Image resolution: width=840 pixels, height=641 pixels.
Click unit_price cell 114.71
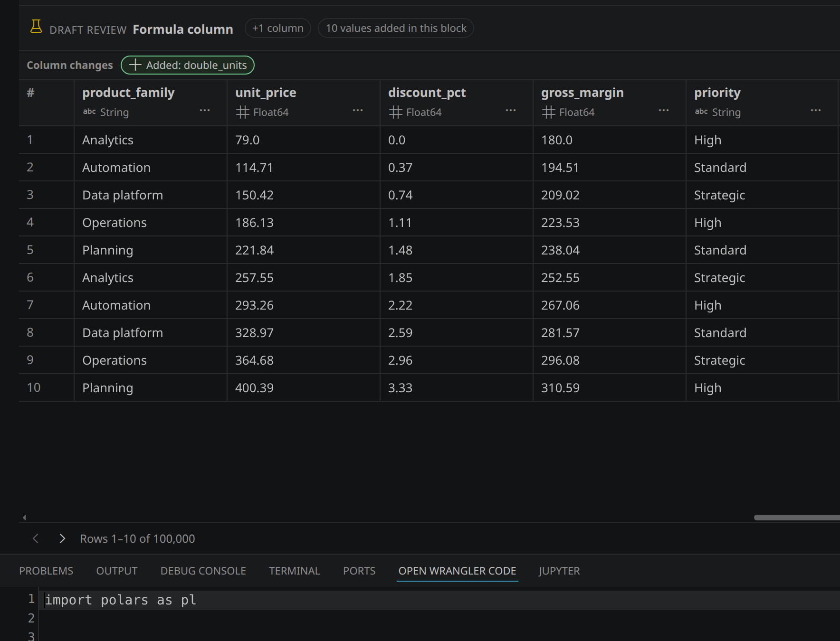[x=304, y=167]
